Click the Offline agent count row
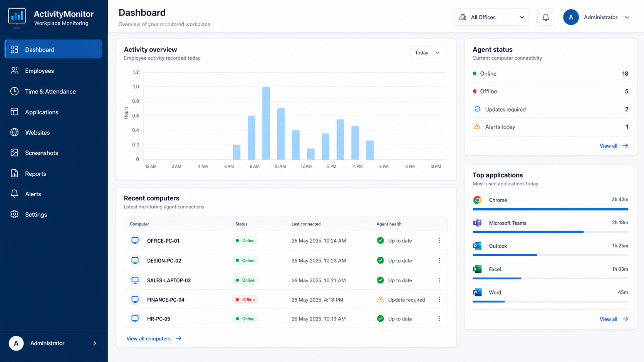The width and height of the screenshot is (644, 362). click(x=550, y=91)
